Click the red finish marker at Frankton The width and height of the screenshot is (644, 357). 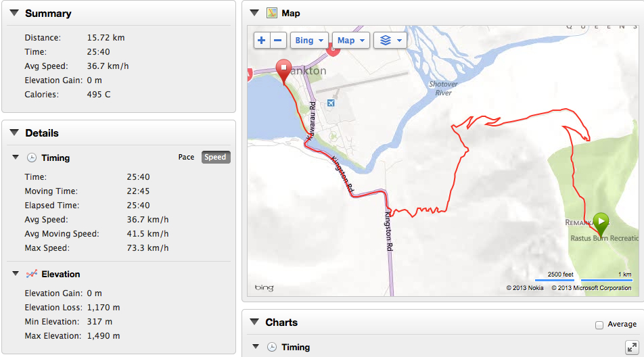point(283,69)
